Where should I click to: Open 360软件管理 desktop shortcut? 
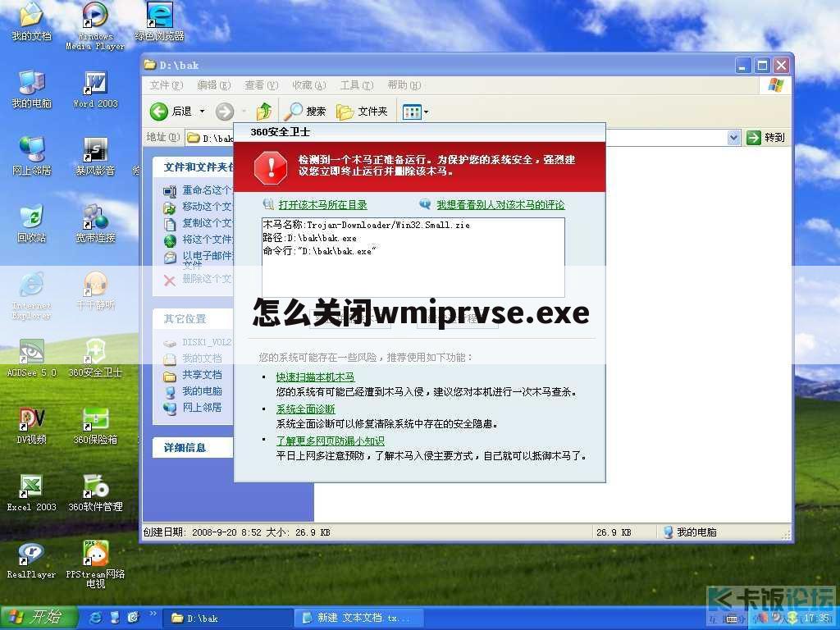pyautogui.click(x=95, y=492)
